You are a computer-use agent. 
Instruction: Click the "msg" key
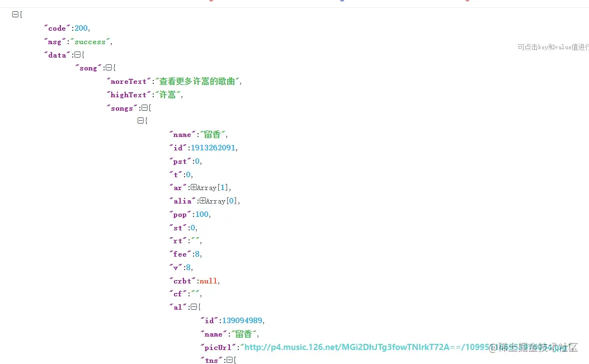point(55,42)
